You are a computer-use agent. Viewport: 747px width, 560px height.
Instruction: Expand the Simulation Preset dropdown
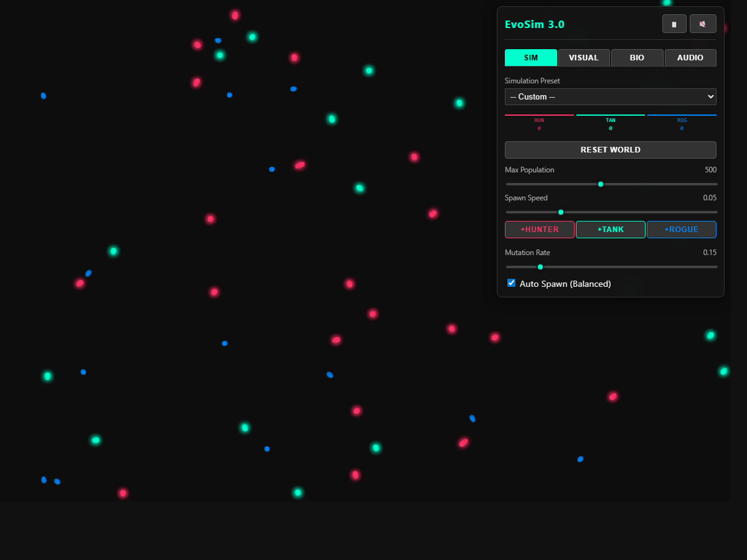click(610, 97)
